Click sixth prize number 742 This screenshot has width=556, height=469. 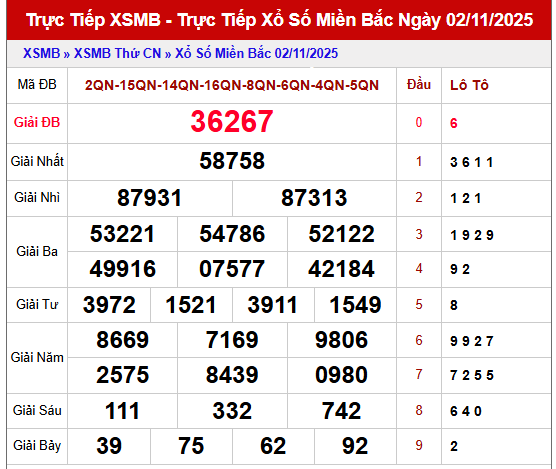point(341,411)
